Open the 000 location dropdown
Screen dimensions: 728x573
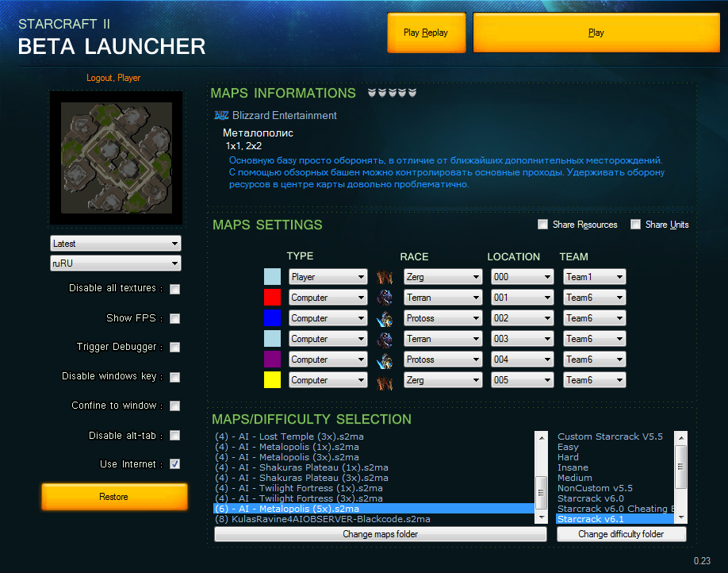(523, 277)
